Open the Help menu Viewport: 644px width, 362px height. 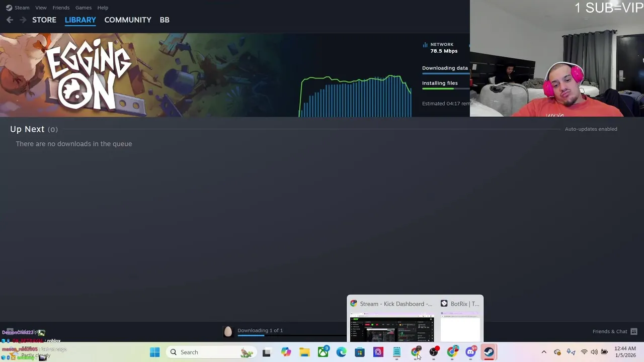103,8
